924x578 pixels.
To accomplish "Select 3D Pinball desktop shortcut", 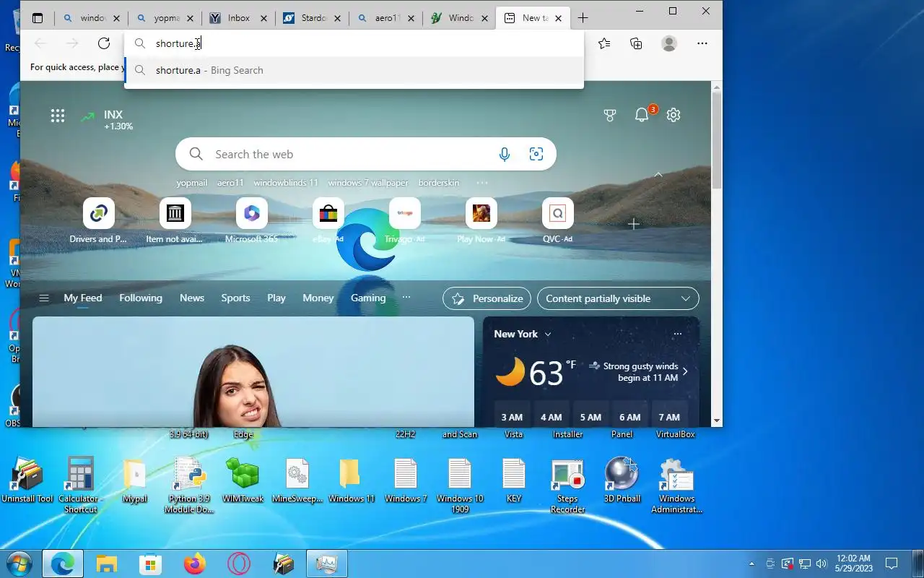I will tap(622, 480).
